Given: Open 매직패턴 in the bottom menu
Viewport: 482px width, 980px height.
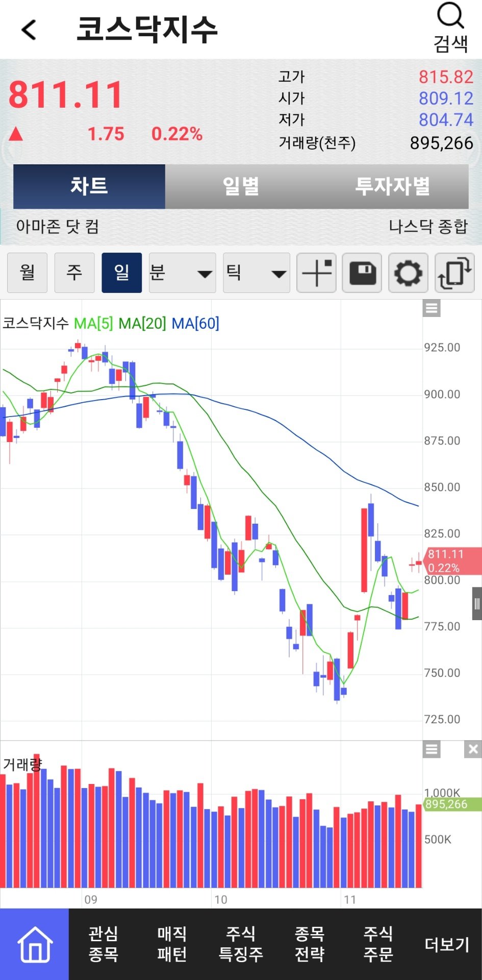Looking at the screenshot, I should point(172,944).
